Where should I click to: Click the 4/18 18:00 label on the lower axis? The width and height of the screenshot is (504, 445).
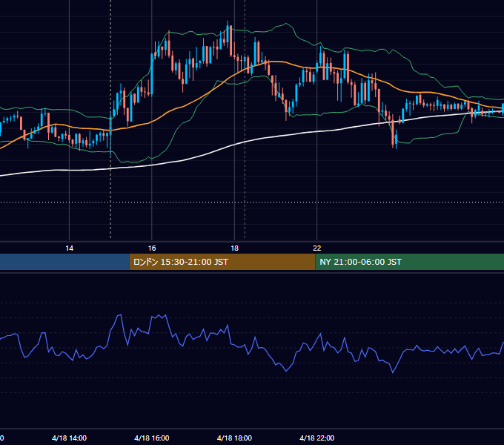234,438
